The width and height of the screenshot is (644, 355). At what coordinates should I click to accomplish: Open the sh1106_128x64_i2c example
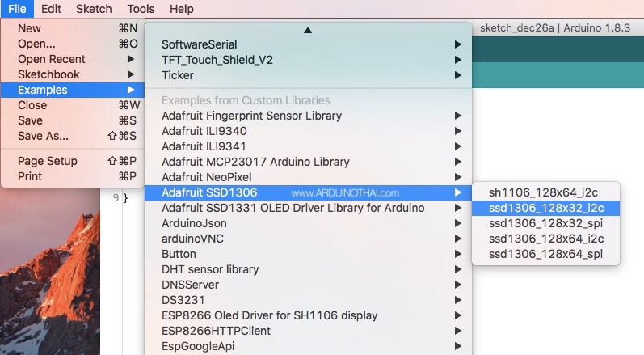point(546,192)
